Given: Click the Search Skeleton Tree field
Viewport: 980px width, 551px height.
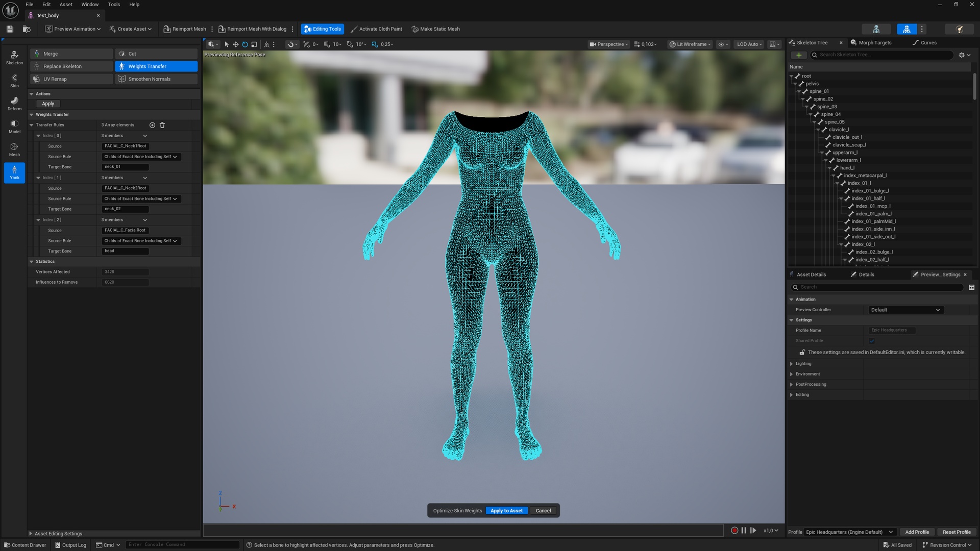Looking at the screenshot, I should coord(881,55).
